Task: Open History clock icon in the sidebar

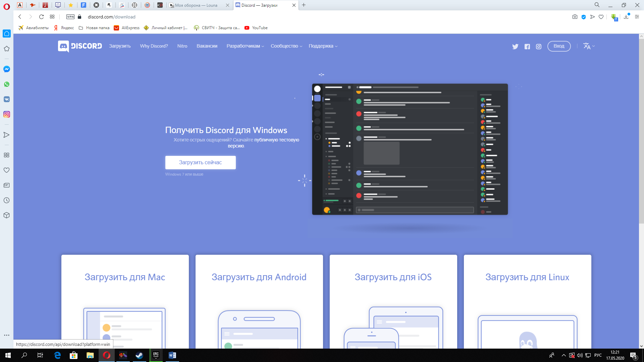Action: pyautogui.click(x=6, y=200)
